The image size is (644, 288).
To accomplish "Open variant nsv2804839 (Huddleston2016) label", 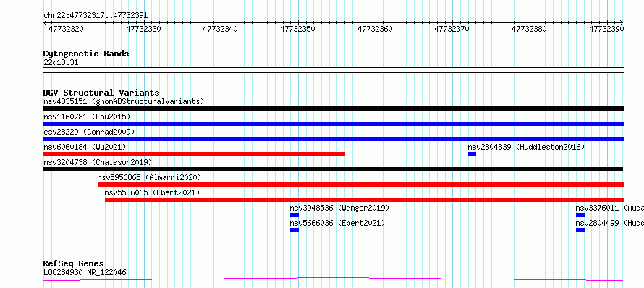I will point(526,147).
